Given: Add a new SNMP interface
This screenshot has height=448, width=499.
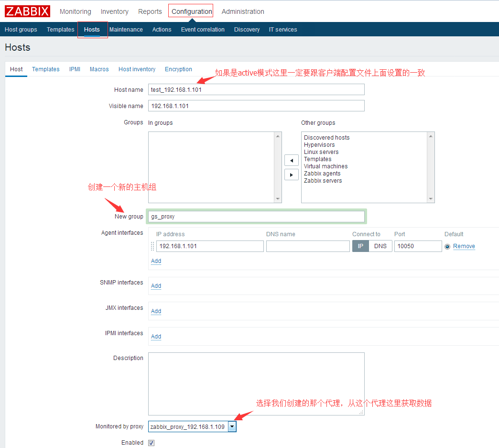Looking at the screenshot, I should pyautogui.click(x=156, y=286).
